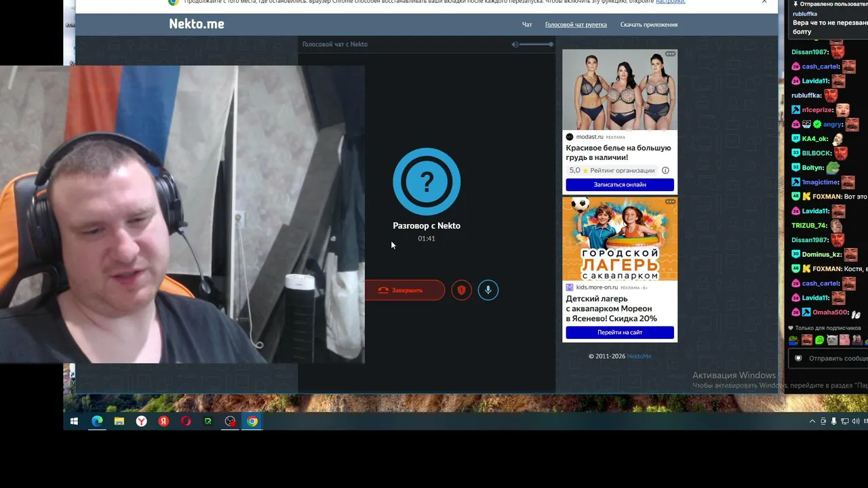Image resolution: width=868 pixels, height=488 pixels.
Task: Adjust the voice chat volume slider
Action: click(x=537, y=44)
